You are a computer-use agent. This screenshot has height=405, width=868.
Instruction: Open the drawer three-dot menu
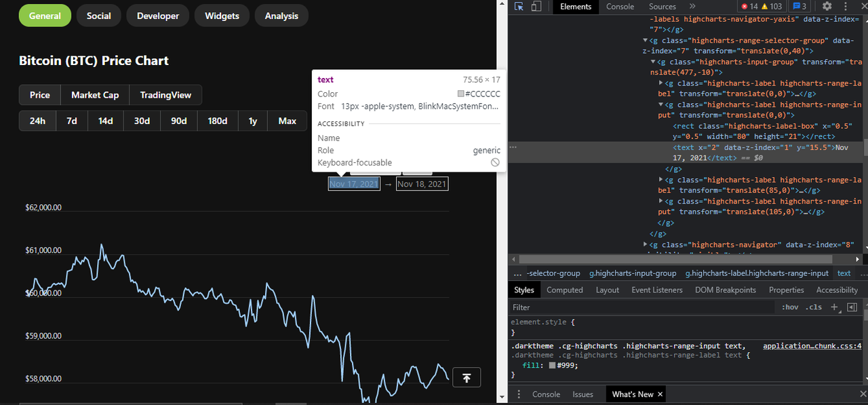[x=519, y=394]
